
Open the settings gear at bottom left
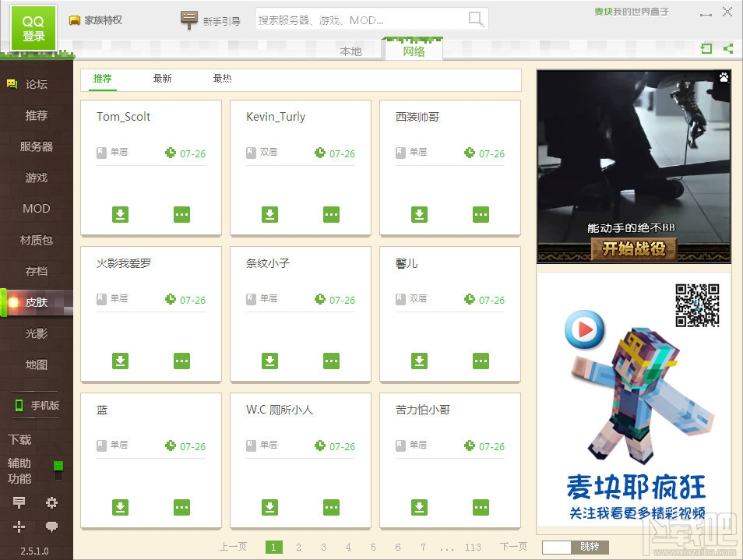point(51,503)
